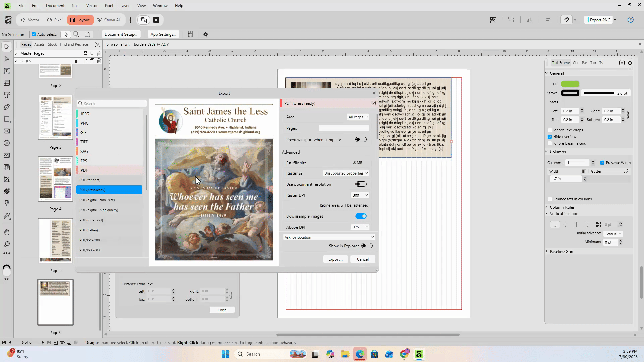
Task: Expand the Master Pages section
Action: (16, 53)
